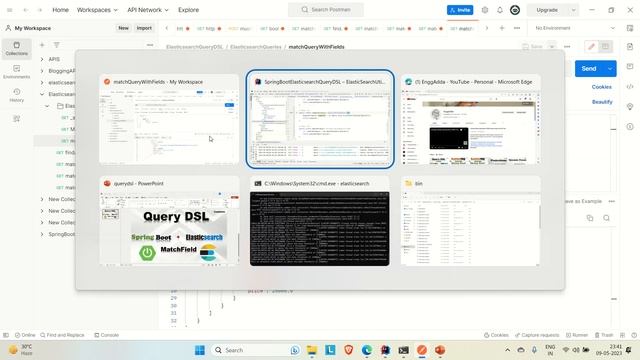
Task: Copy the response with copy icon
Action: pyautogui.click(x=590, y=218)
